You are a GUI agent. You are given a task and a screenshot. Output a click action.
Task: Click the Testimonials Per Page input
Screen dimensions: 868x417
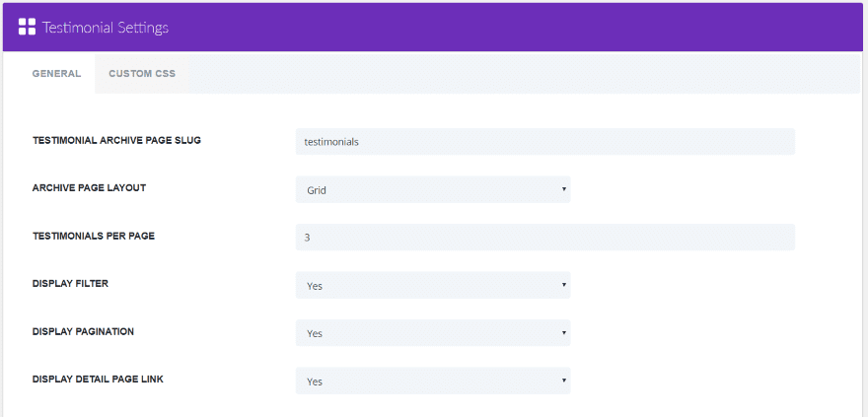coord(544,237)
